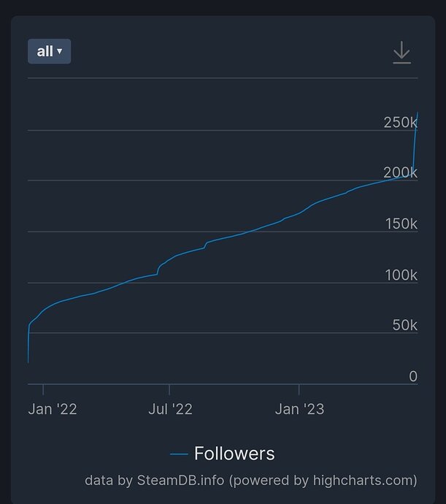Click the 100k y-axis label
The width and height of the screenshot is (446, 504).
click(x=401, y=275)
